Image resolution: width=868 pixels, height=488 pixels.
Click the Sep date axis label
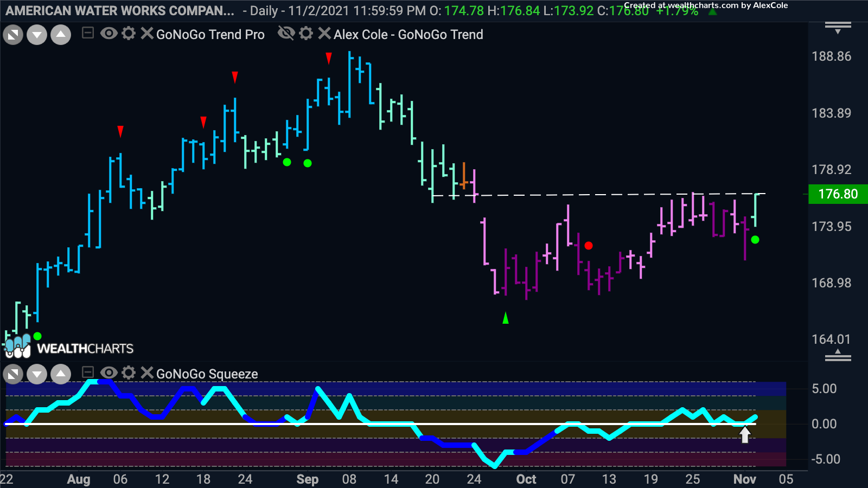click(308, 479)
